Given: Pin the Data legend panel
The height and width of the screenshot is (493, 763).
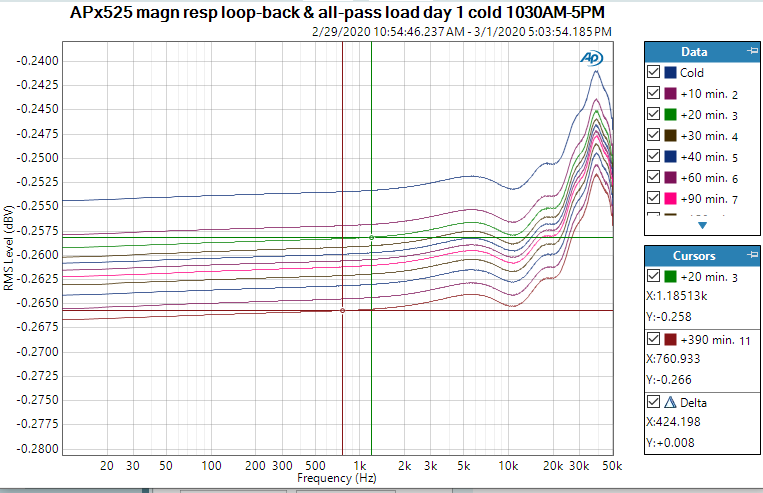Looking at the screenshot, I should [x=752, y=51].
